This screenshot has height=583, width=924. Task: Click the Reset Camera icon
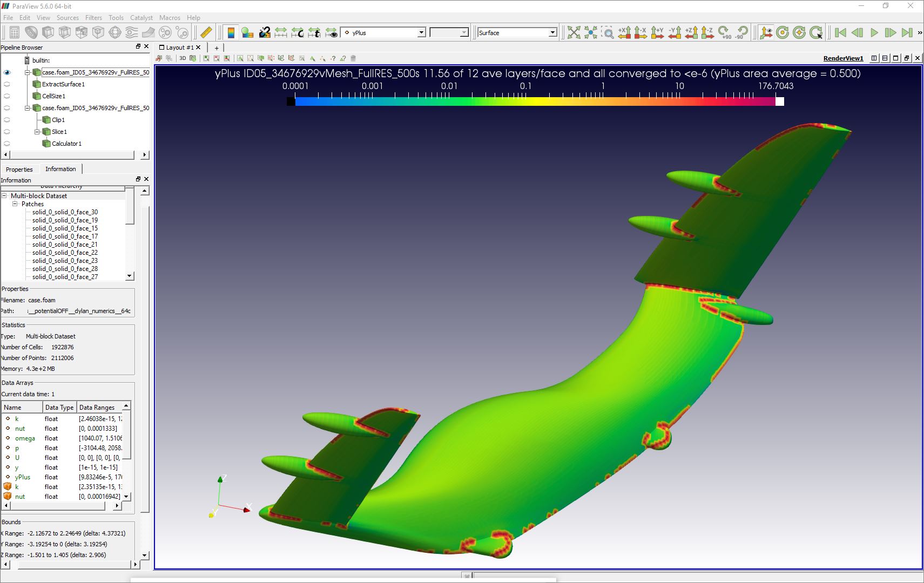pyautogui.click(x=574, y=32)
